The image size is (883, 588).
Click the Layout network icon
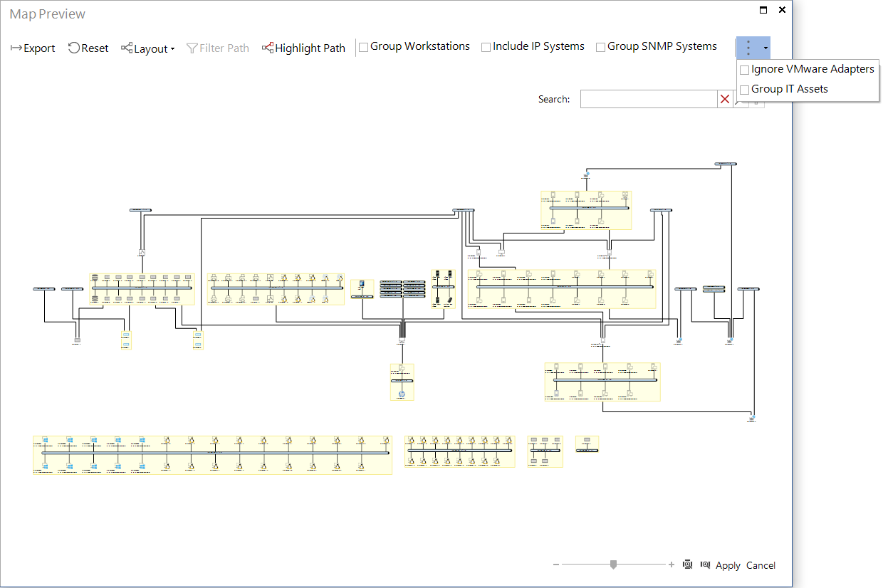tap(127, 48)
